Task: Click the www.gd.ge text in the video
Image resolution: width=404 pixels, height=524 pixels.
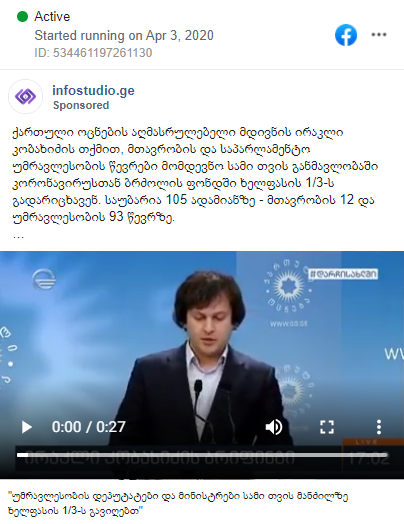Action: pos(289,323)
